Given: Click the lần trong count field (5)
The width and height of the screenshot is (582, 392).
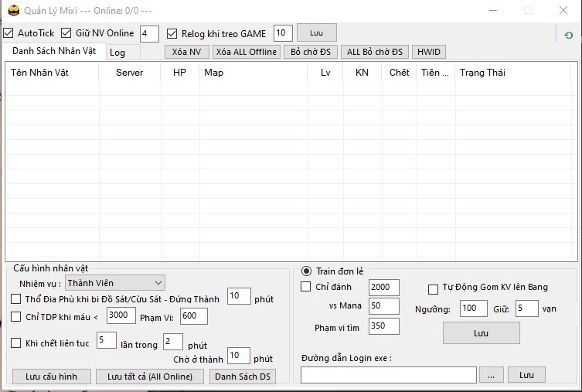Looking at the screenshot, I should point(107,340).
